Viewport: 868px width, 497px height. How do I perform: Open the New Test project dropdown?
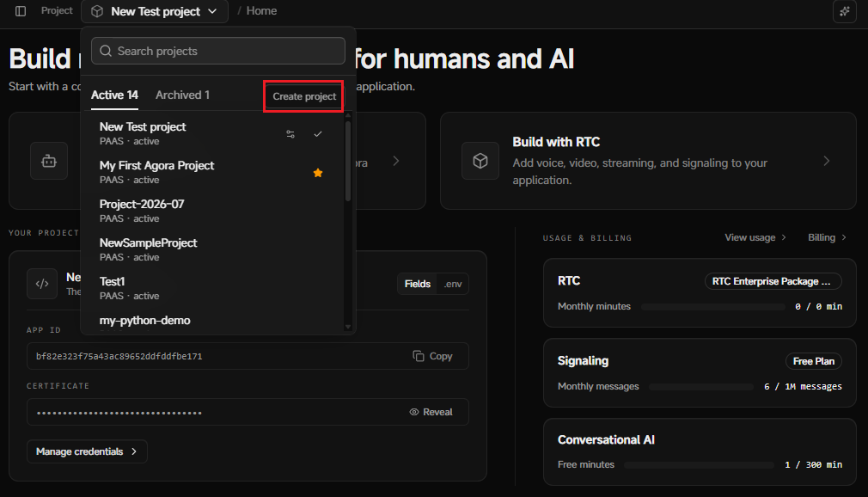tap(155, 11)
